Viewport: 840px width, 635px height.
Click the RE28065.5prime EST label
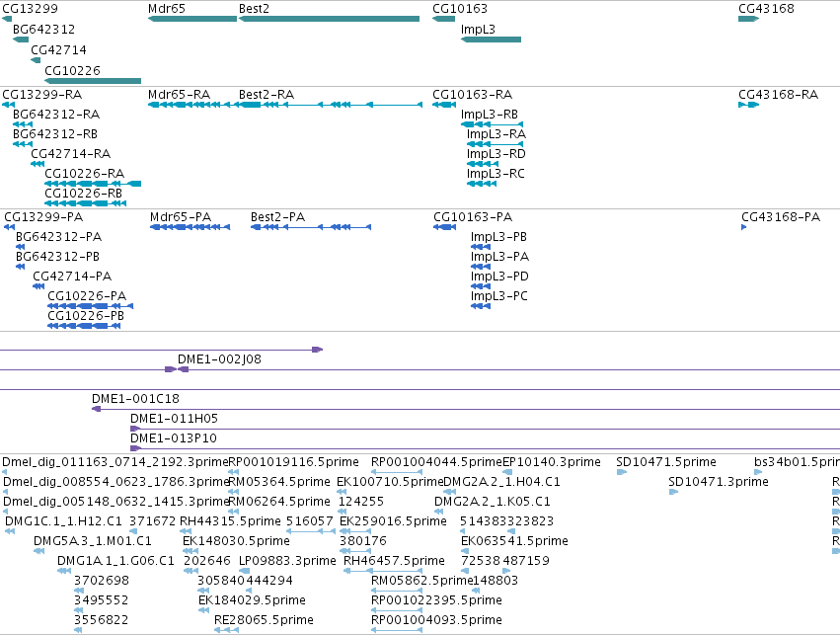265,621
